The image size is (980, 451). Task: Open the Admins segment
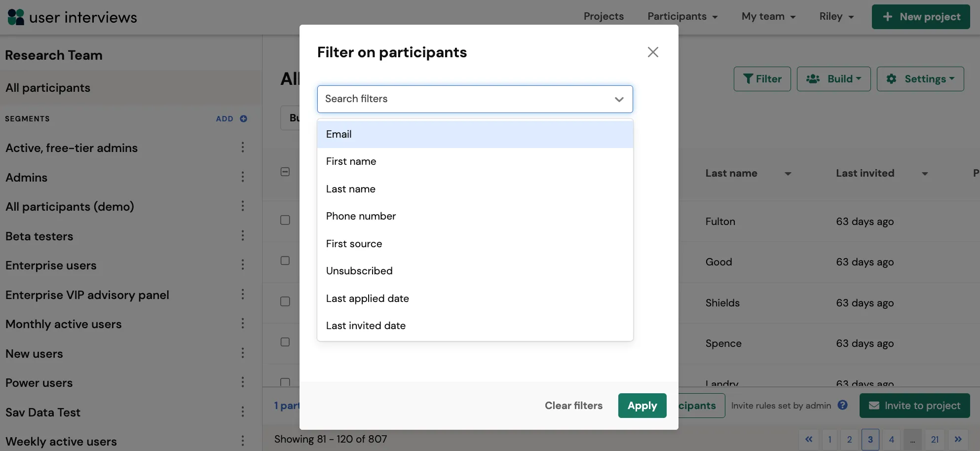[27, 178]
